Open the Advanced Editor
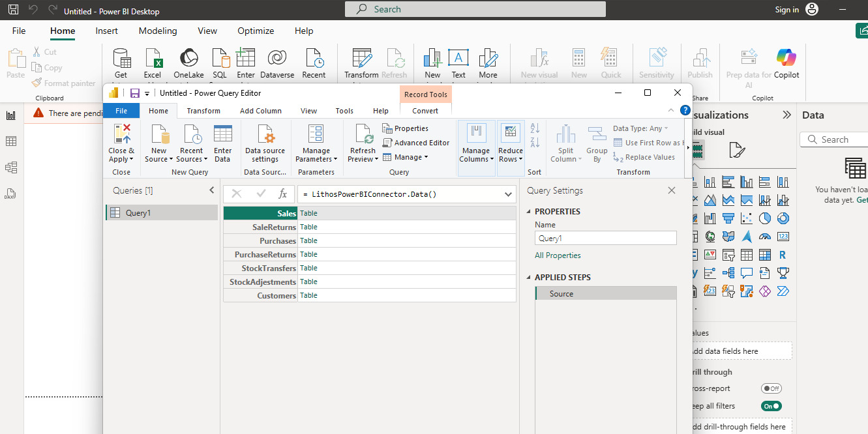 pos(416,143)
